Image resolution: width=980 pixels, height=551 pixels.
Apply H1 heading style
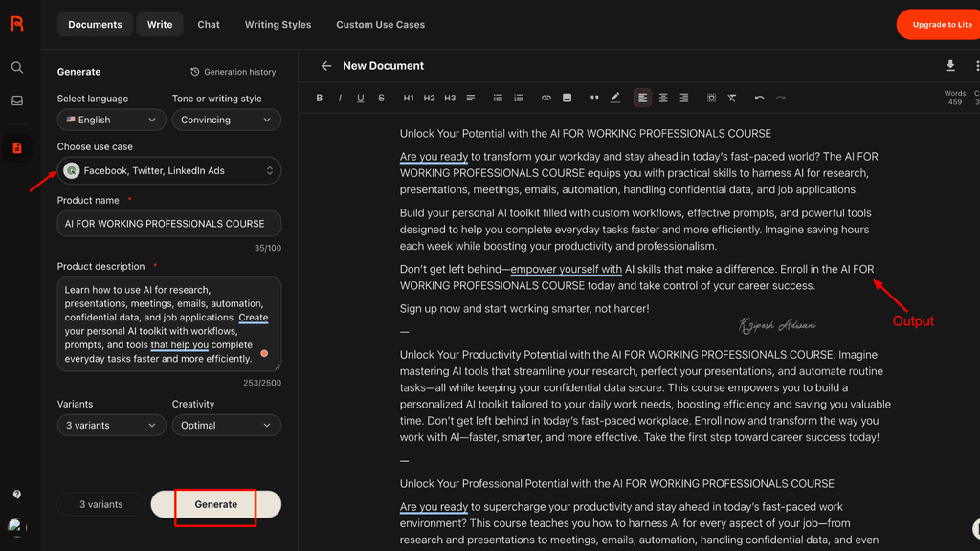(x=408, y=99)
